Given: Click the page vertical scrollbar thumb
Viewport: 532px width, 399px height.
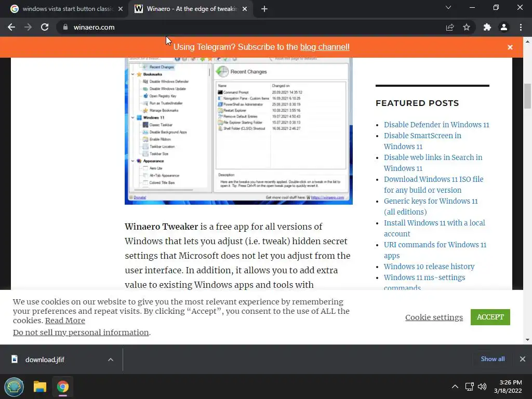Looking at the screenshot, I should tap(527, 96).
